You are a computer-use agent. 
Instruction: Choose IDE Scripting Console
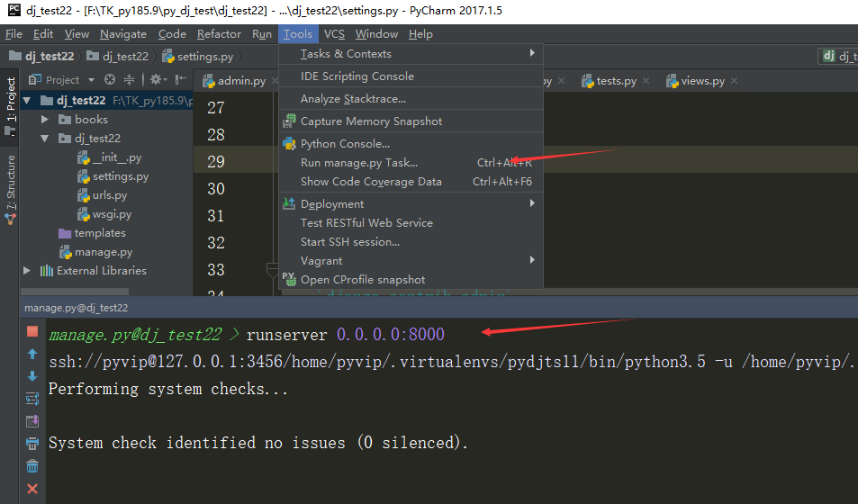[411, 76]
